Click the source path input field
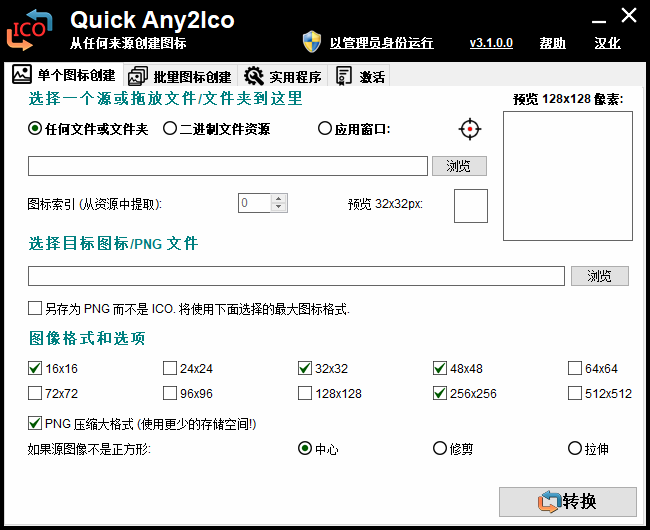Image resolution: width=650 pixels, height=530 pixels. [228, 166]
